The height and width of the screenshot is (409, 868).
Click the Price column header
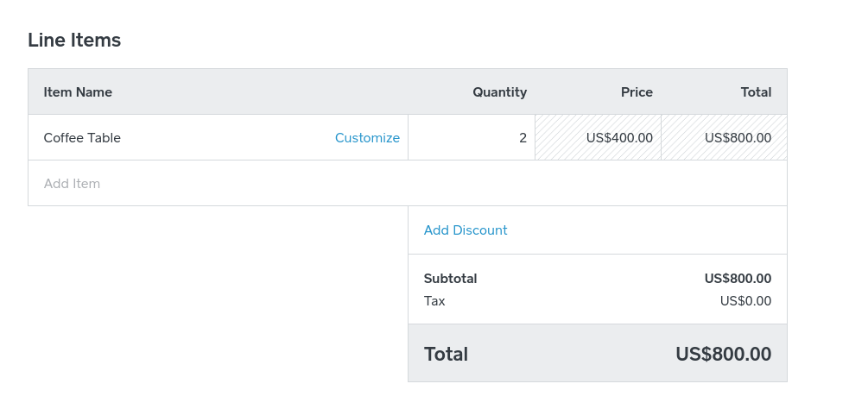[x=637, y=92]
